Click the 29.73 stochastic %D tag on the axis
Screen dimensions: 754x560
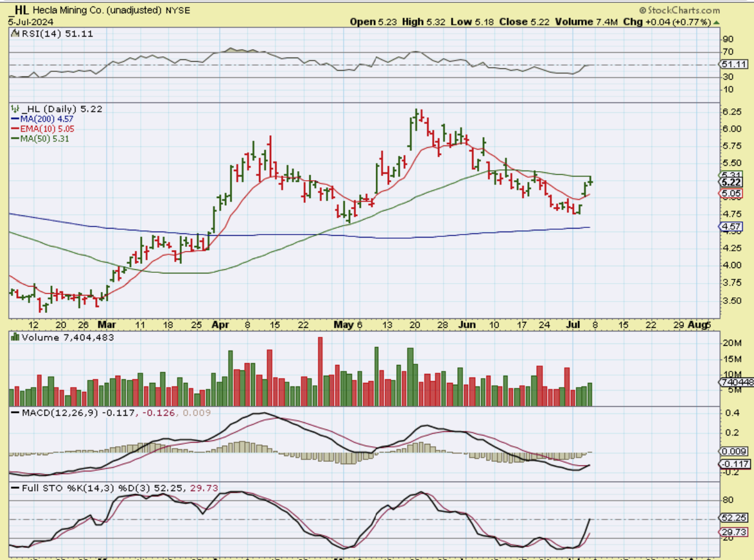[732, 531]
